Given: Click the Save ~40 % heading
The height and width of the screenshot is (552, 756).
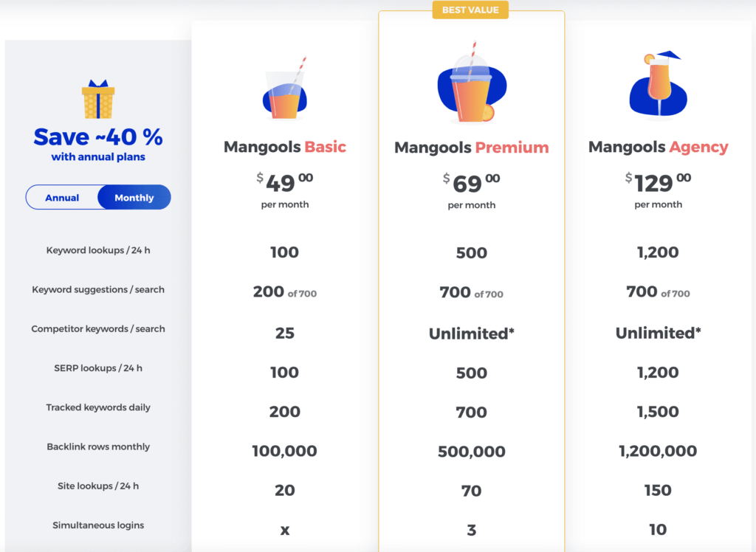Looking at the screenshot, I should coord(98,137).
